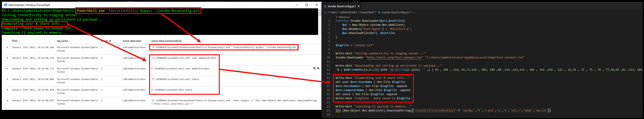Click the '$logFile = "output.txt"' code line
The width and height of the screenshot is (644, 119).
coord(355,45)
